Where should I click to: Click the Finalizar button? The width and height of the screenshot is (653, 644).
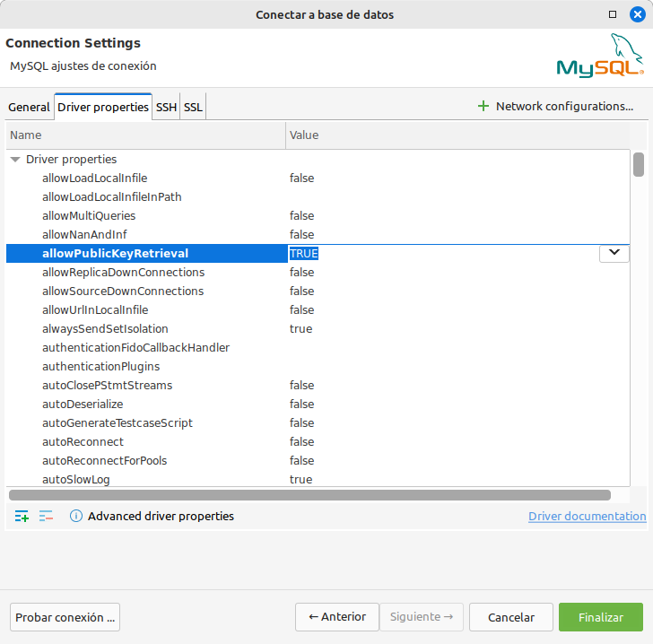click(x=600, y=617)
